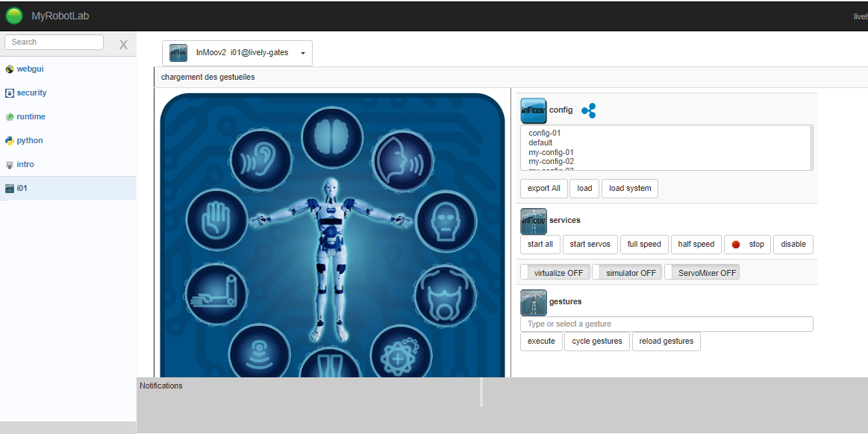Open the robotic arm icon
This screenshot has width=868, height=434.
tap(216, 294)
